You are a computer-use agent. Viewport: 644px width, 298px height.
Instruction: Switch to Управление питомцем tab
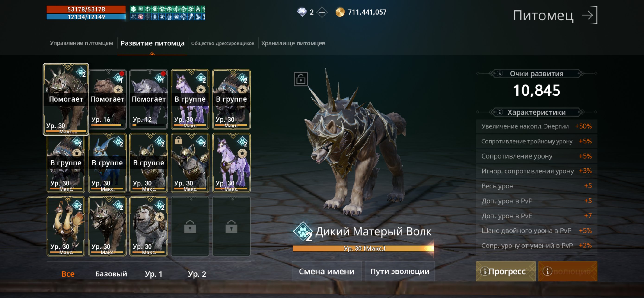click(x=81, y=43)
